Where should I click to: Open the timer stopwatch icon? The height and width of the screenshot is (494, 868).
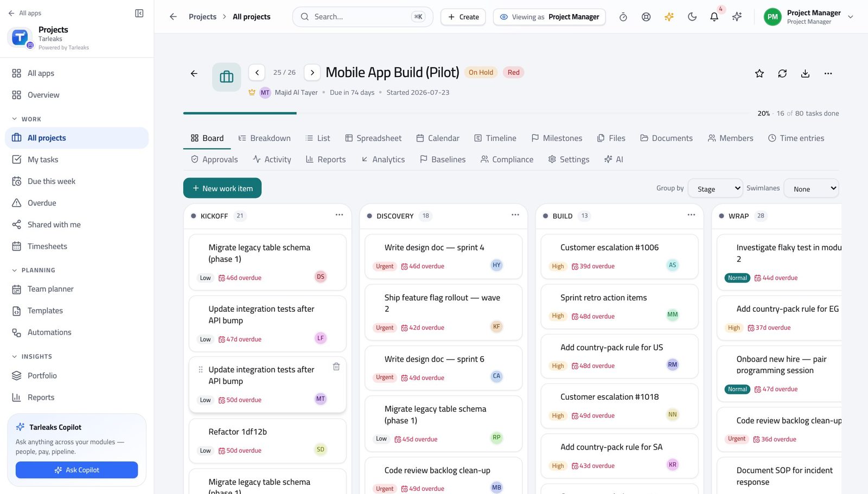tap(623, 17)
